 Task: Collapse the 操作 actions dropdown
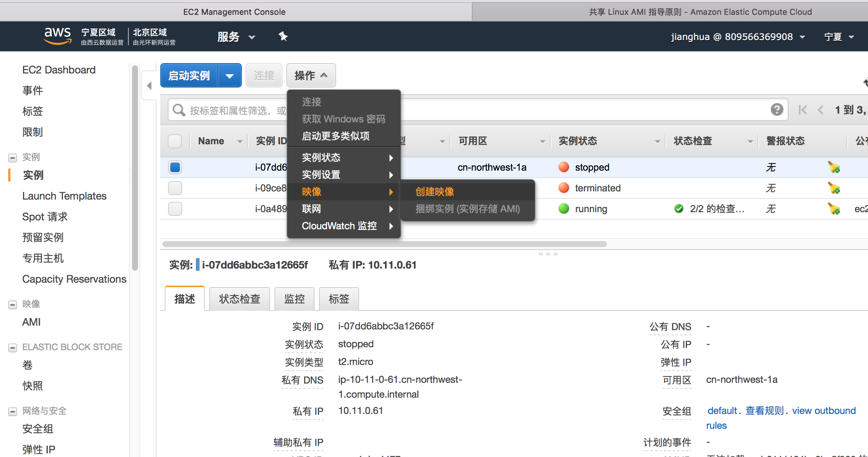coord(311,76)
